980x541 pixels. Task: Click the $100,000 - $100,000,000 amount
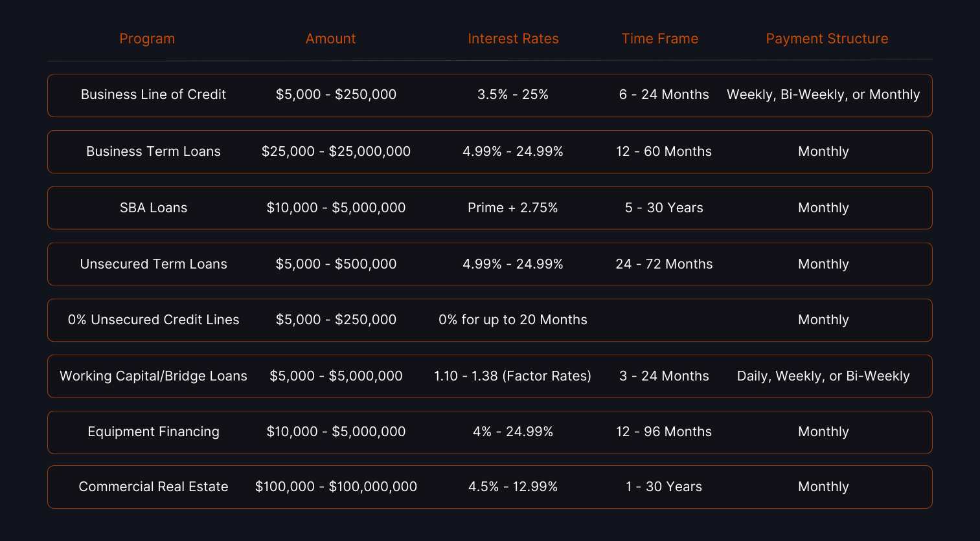coord(336,487)
